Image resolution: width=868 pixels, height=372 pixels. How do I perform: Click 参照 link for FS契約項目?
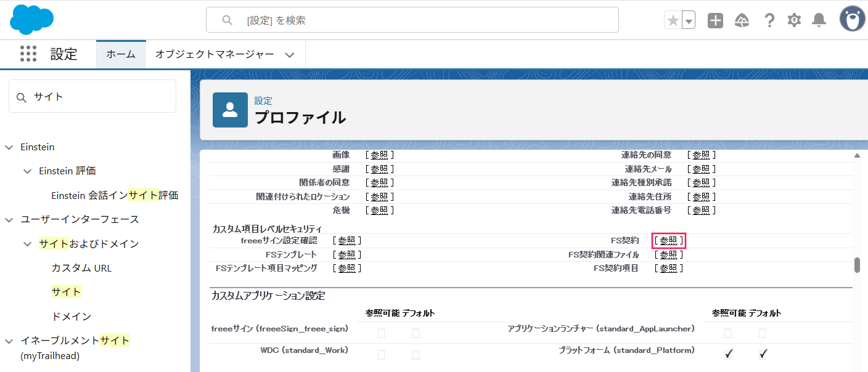click(x=669, y=268)
